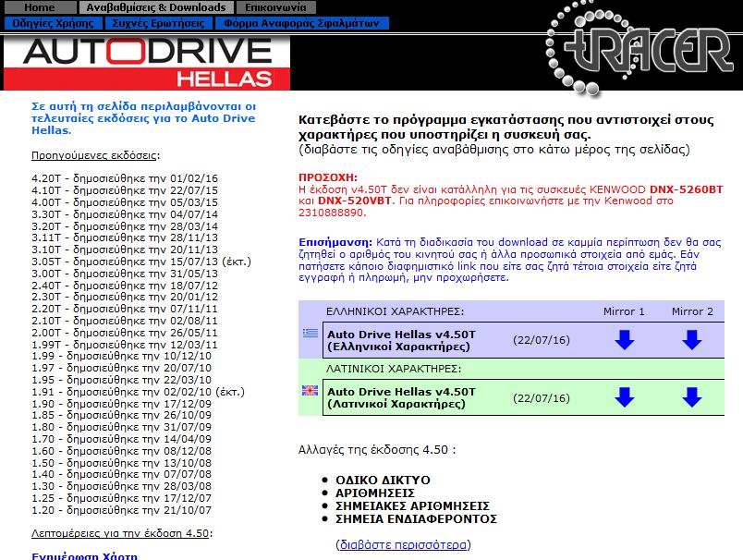Viewport: 743px width, 560px height.
Task: Select version 3.05T entry dated 15/07/13
Action: tap(141, 262)
